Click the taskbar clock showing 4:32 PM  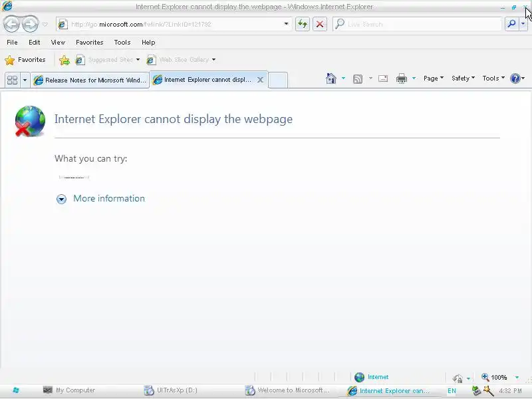510,391
